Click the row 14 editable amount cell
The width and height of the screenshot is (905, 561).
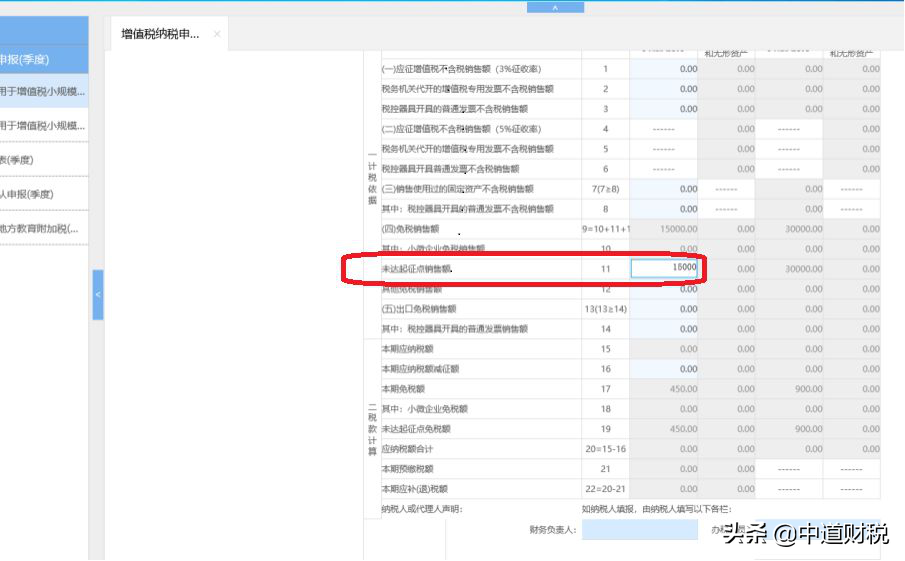(x=664, y=329)
